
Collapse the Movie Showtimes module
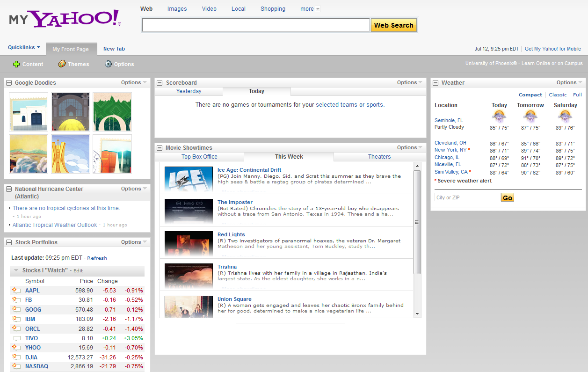[160, 148]
